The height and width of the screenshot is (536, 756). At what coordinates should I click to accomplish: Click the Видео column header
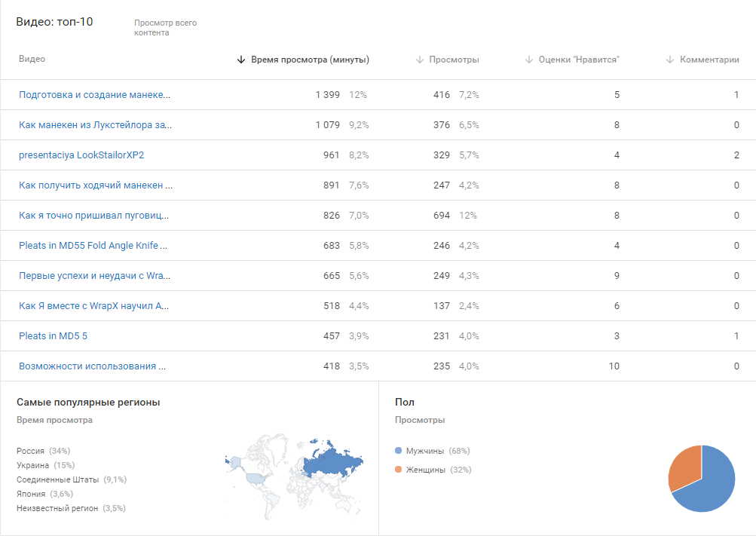click(x=32, y=59)
